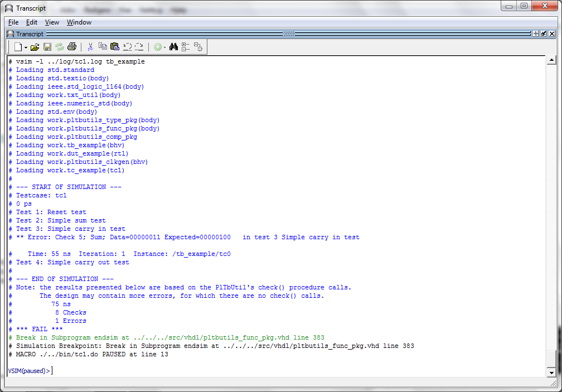Screen dimensions: 562x392
Task: Expand the green Add dropdown arrow
Action: tap(165, 47)
